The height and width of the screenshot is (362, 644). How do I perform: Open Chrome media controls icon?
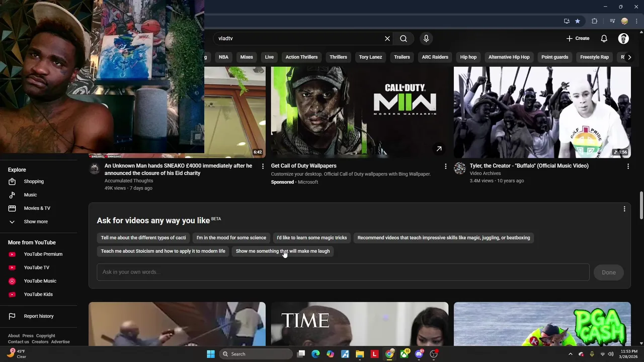[612, 21]
